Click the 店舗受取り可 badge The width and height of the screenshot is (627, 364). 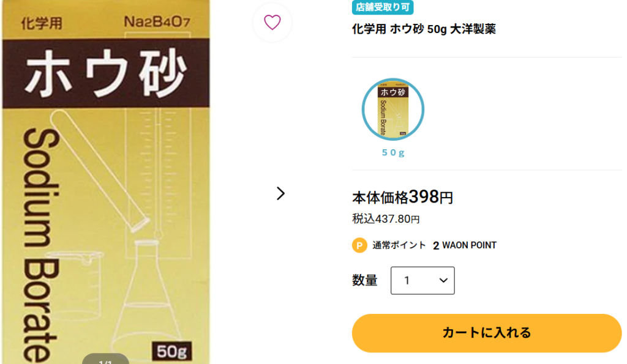tap(383, 7)
